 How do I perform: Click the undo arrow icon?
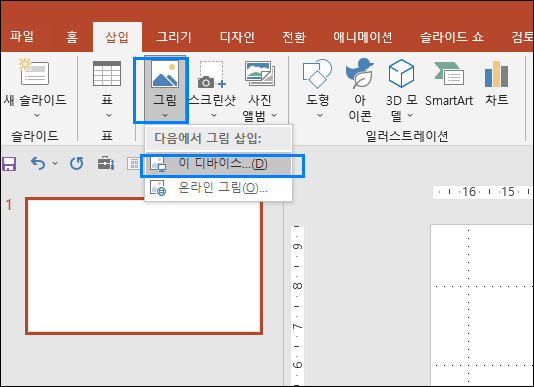pos(38,164)
